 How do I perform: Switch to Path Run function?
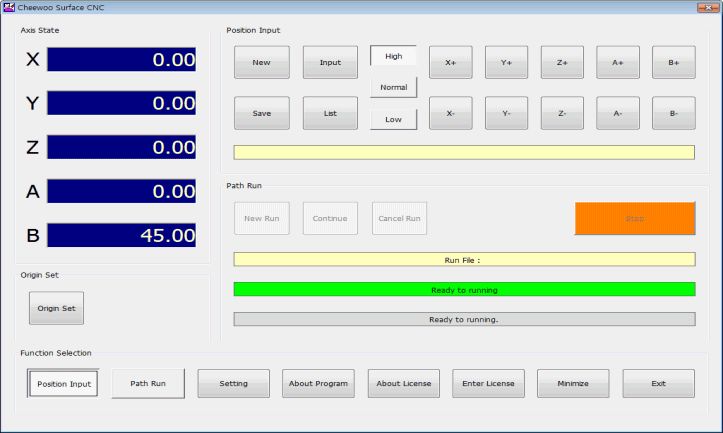click(x=147, y=383)
